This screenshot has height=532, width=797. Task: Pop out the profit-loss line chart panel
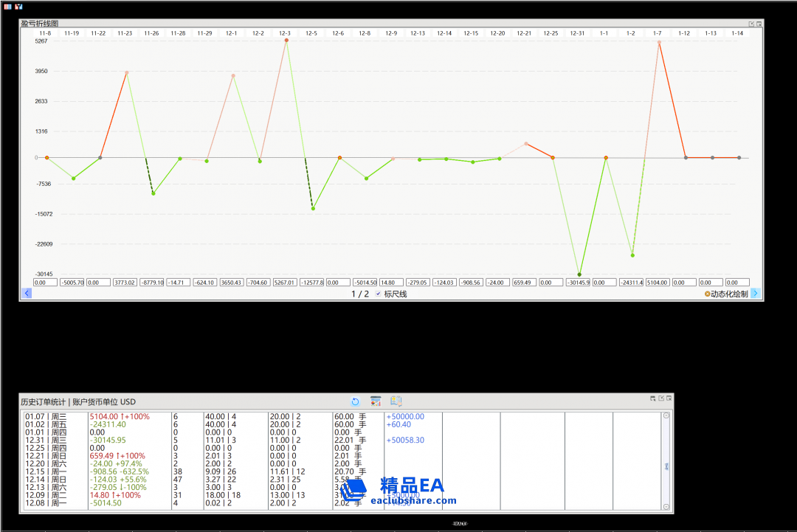click(751, 24)
